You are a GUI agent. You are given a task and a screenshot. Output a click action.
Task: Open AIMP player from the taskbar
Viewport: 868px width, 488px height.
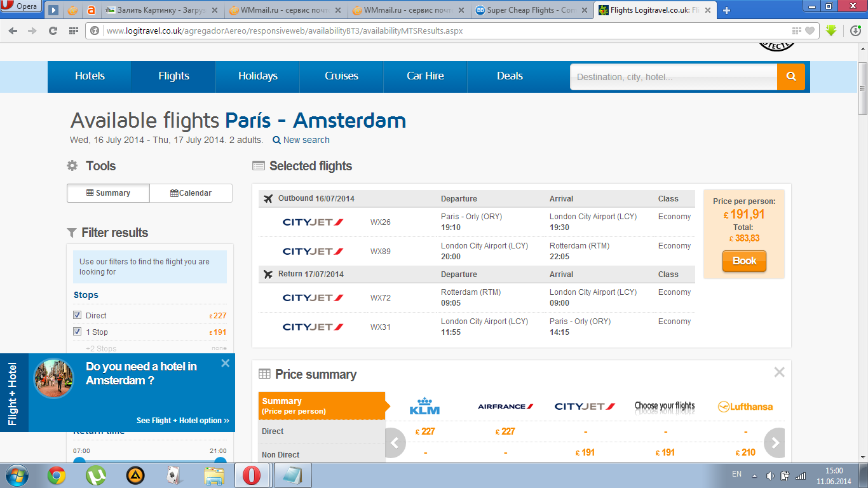pos(135,475)
